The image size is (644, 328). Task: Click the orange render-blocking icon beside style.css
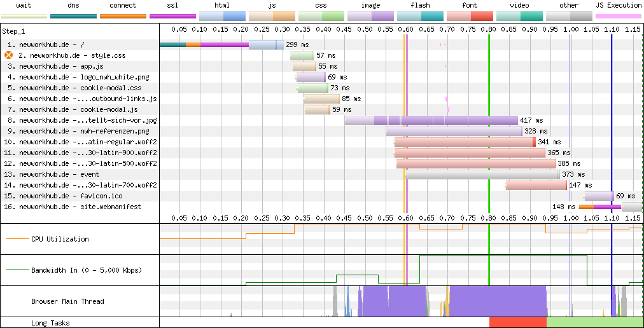pos(9,55)
